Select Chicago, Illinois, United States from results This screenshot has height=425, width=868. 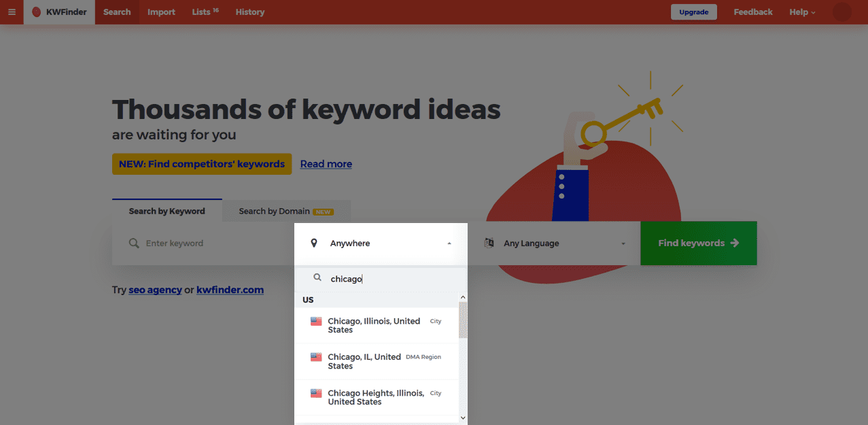(374, 325)
